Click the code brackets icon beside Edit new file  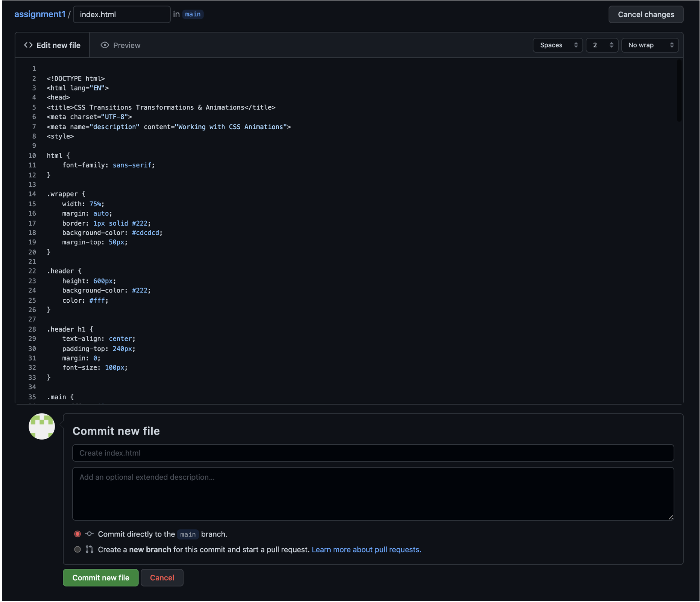click(x=28, y=45)
